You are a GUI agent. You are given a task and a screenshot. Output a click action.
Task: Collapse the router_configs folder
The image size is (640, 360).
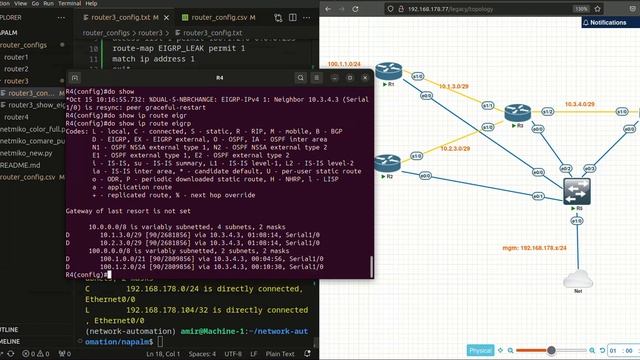(x=23, y=45)
